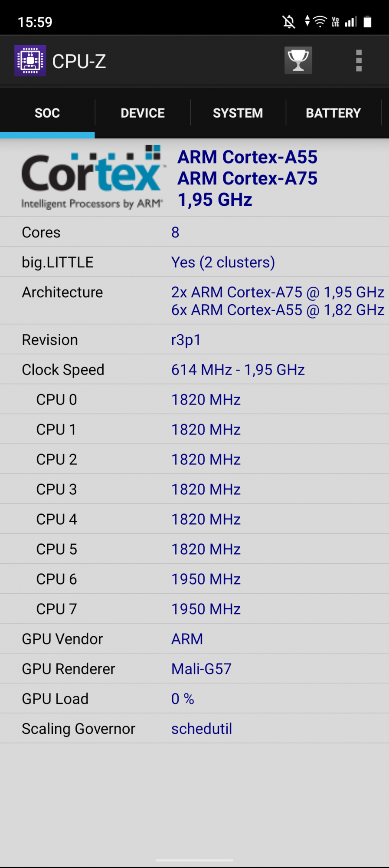Switch to the DEVICE tab
The height and width of the screenshot is (868, 389).
click(x=143, y=113)
